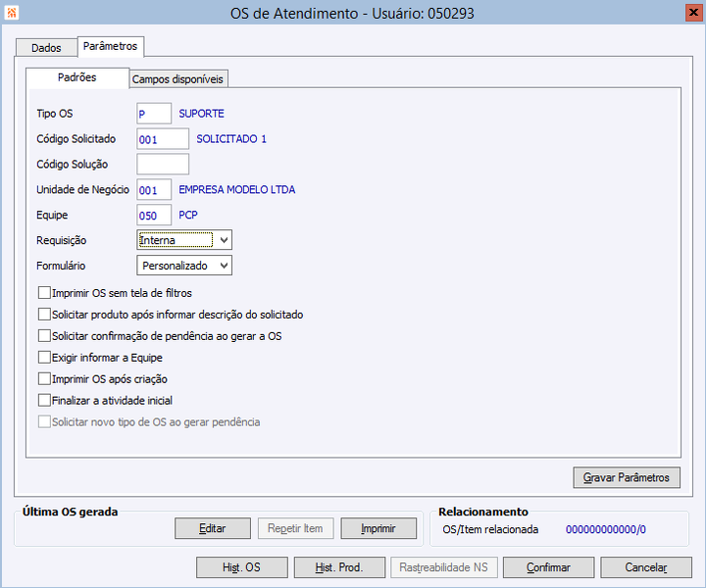Click the EMPRESA MODELO LTDA text

pos(237,190)
